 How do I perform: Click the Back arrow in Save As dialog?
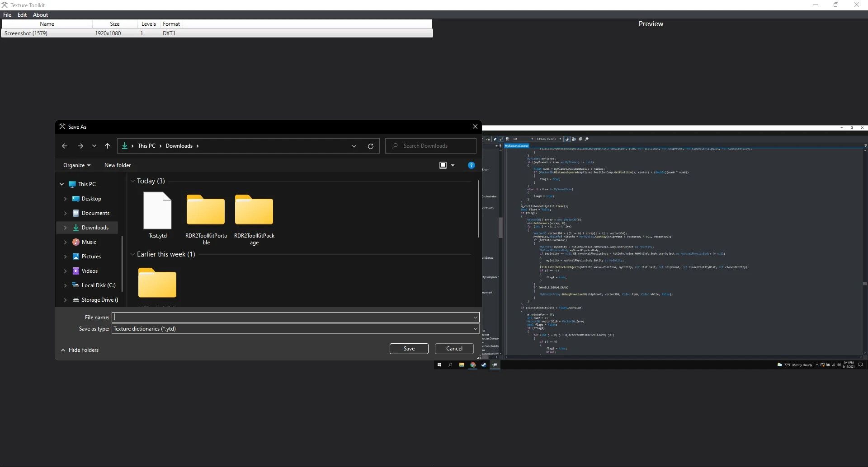click(x=65, y=146)
